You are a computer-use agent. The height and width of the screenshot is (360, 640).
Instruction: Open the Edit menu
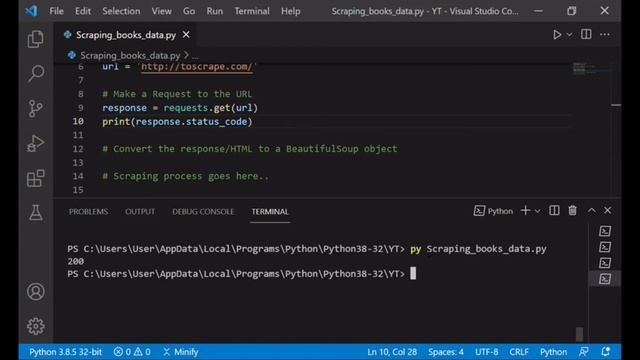point(83,11)
